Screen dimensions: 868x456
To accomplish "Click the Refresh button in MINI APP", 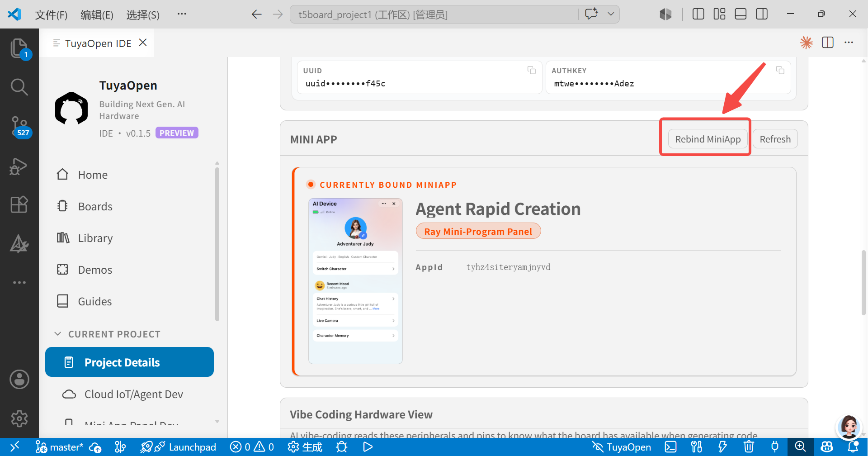I will pyautogui.click(x=775, y=139).
